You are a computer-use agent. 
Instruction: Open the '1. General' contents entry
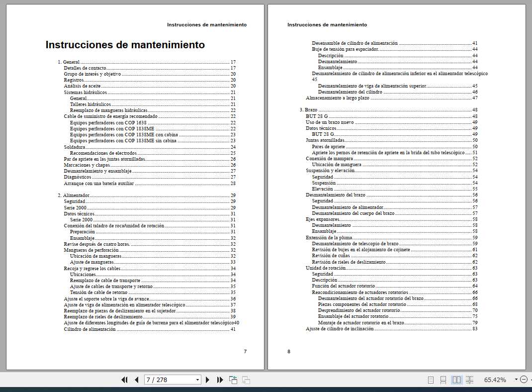[x=69, y=62]
